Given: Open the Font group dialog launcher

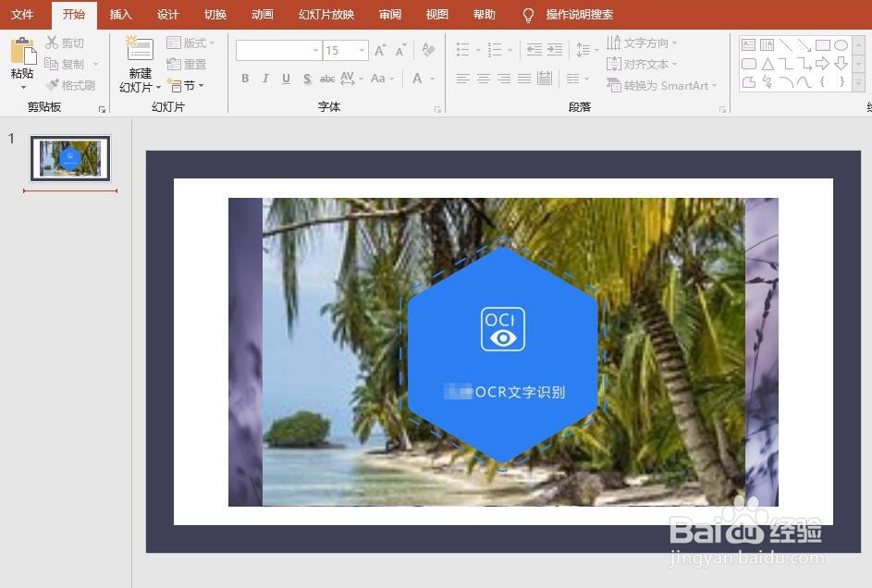Looking at the screenshot, I should tap(437, 109).
